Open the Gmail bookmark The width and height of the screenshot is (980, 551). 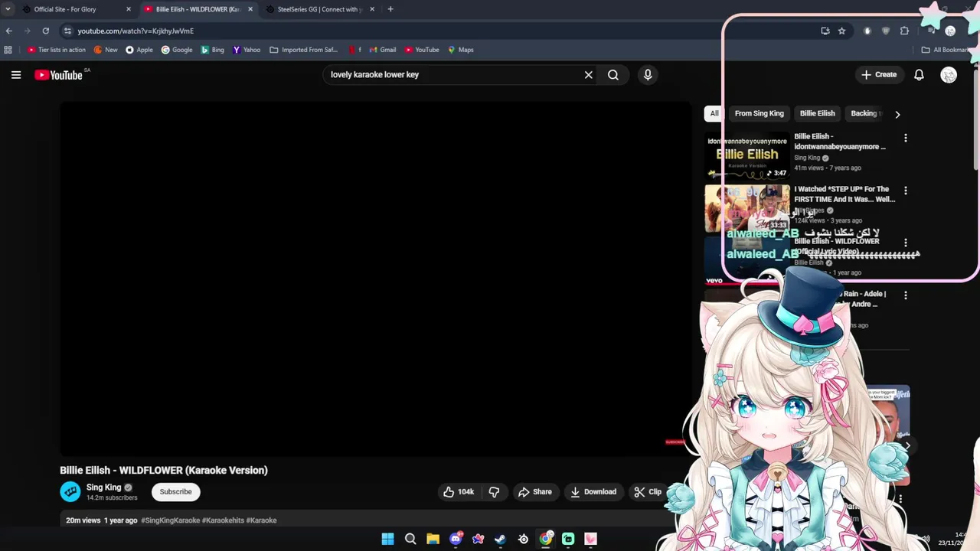pos(383,50)
